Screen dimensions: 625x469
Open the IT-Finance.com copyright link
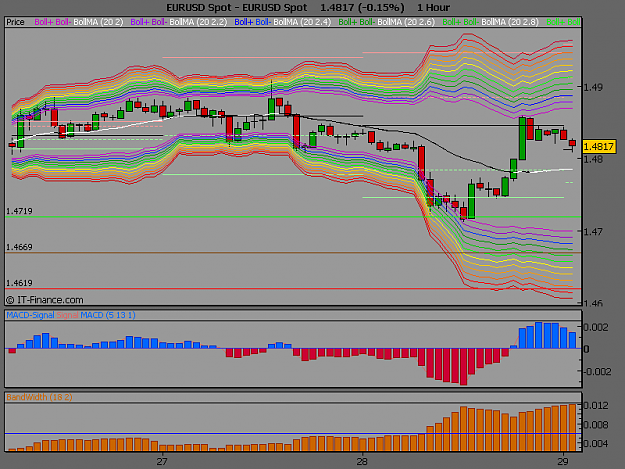coord(45,300)
